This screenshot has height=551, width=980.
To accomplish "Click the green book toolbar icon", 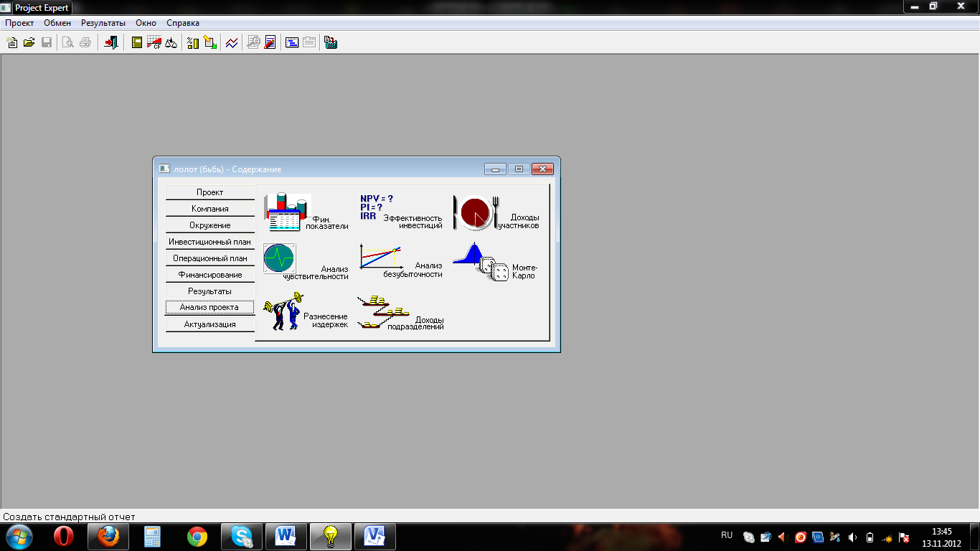I will click(x=137, y=42).
